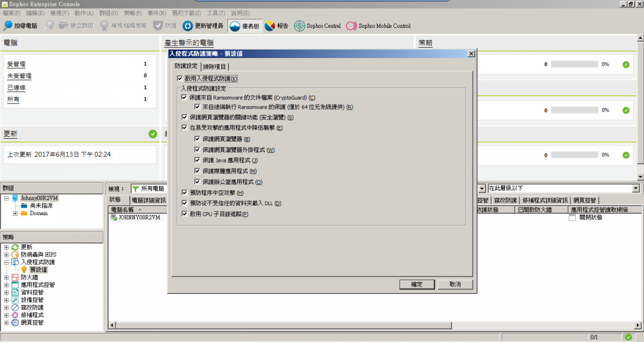This screenshot has width=644, height=342.
Task: Expand the 應用程式控管 tree node
Action: coord(6,285)
